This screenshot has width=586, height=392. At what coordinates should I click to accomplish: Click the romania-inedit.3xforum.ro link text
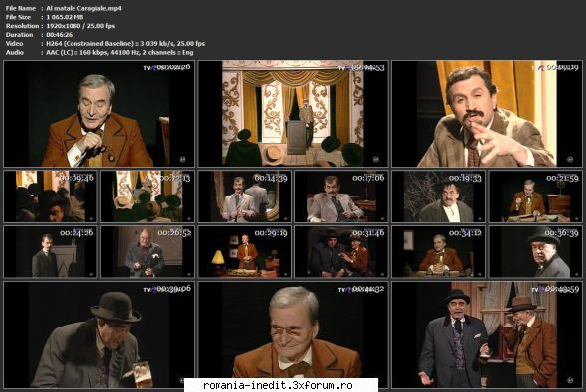(x=277, y=385)
